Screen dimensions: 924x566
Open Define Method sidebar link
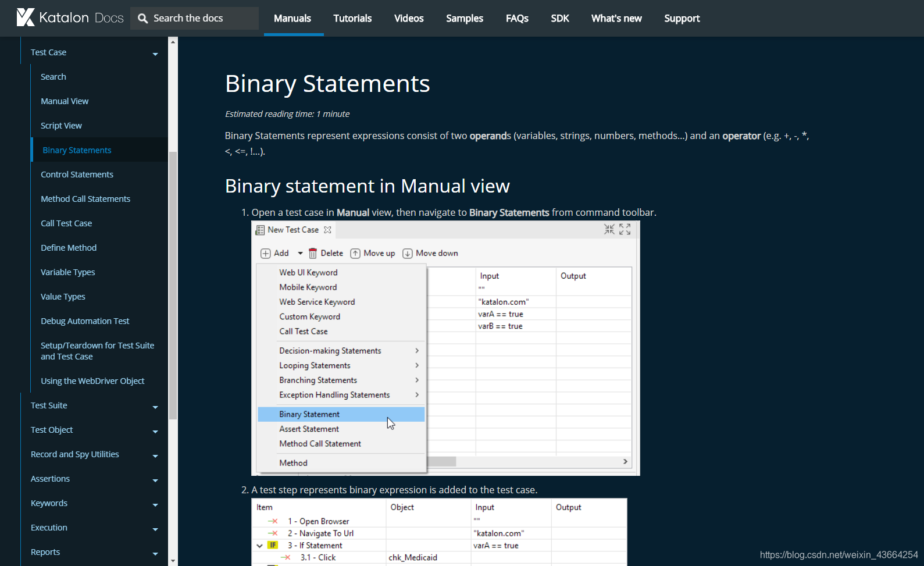click(69, 248)
